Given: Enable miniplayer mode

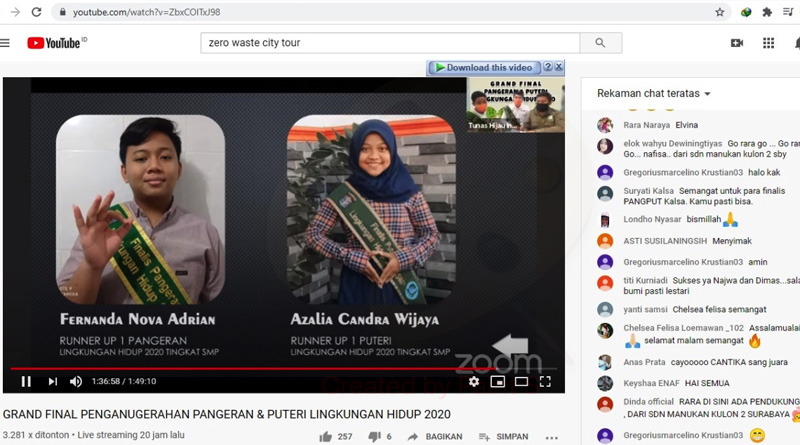Looking at the screenshot, I should [x=497, y=381].
